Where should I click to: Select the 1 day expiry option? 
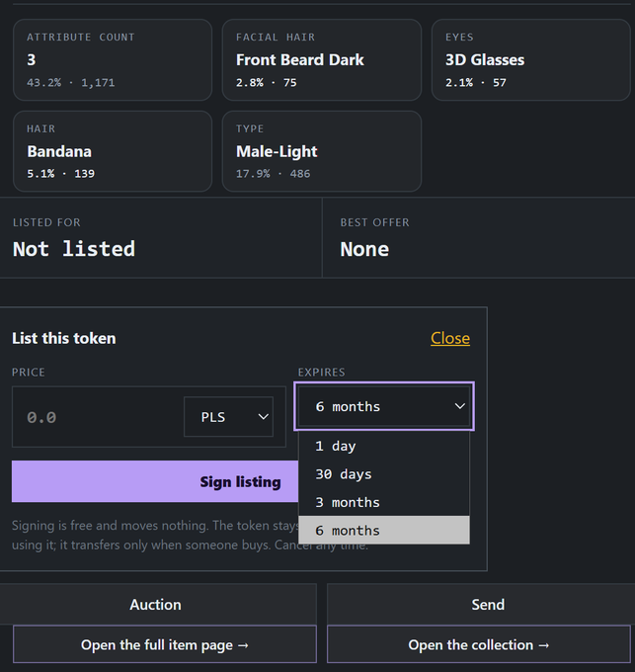pyautogui.click(x=384, y=446)
